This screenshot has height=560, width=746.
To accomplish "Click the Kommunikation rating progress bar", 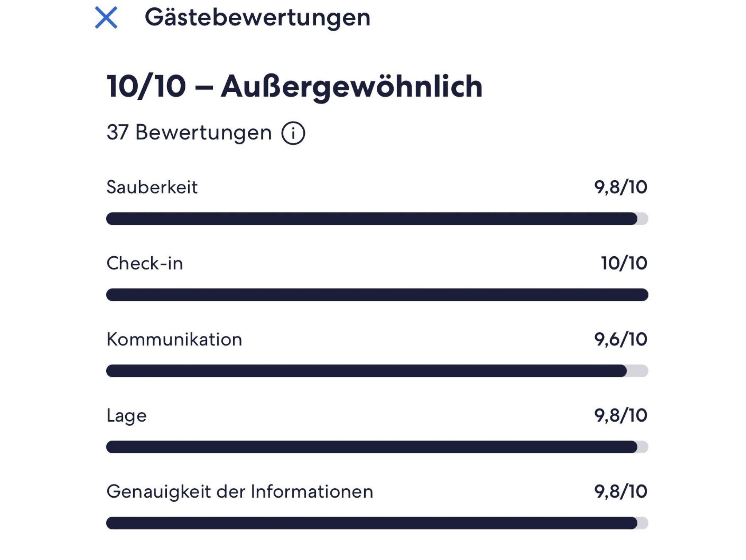I will coord(377,371).
